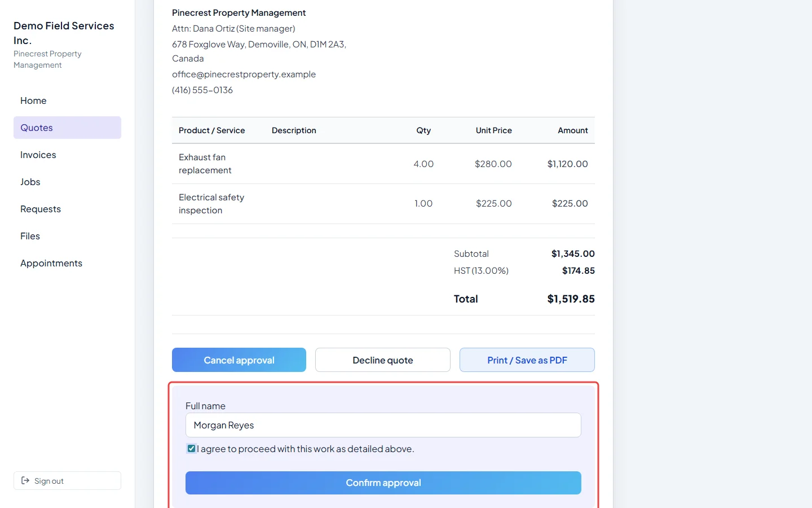
Task: Click the HST (13.00%) label
Action: click(481, 270)
